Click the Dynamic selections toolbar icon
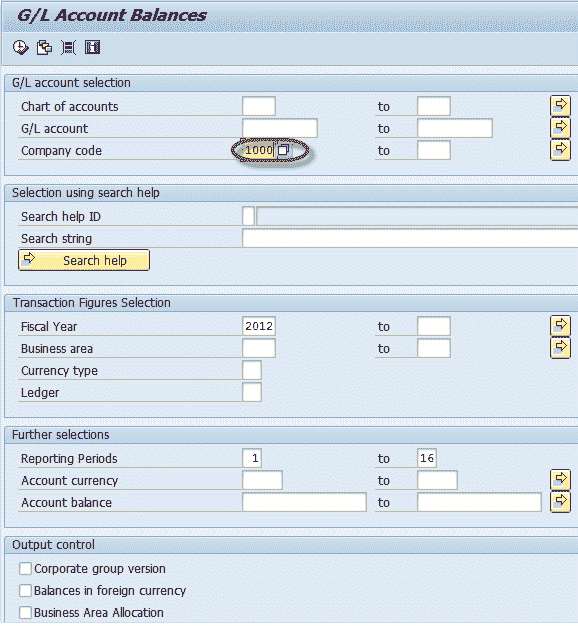The image size is (578, 626). (68, 48)
